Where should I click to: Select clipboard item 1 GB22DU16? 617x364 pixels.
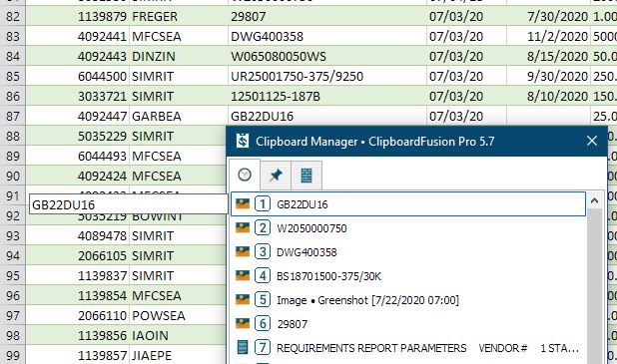408,204
